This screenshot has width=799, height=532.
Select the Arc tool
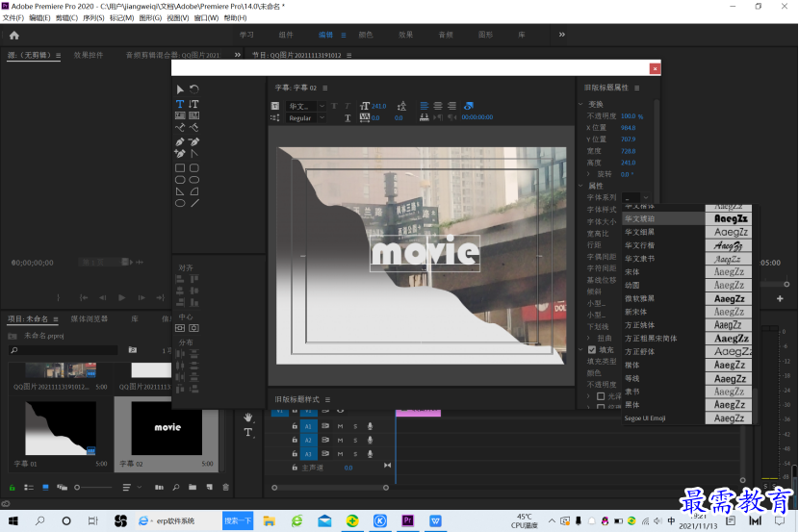[194, 191]
